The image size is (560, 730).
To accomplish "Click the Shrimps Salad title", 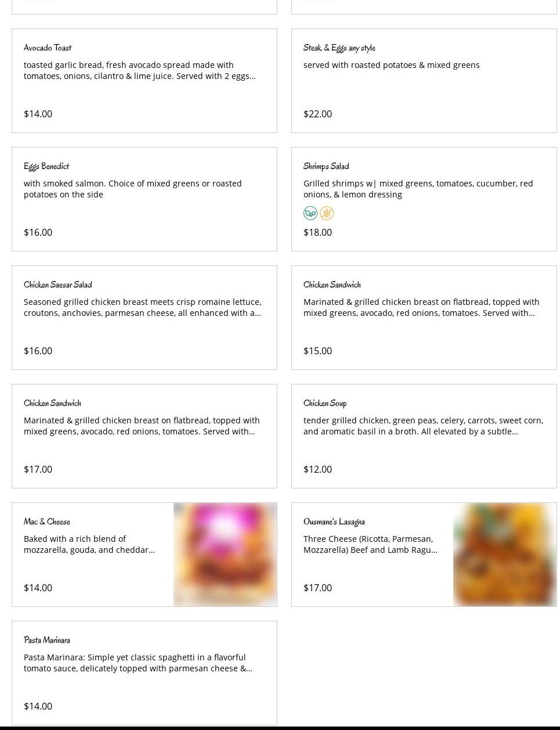I will 326,166.
